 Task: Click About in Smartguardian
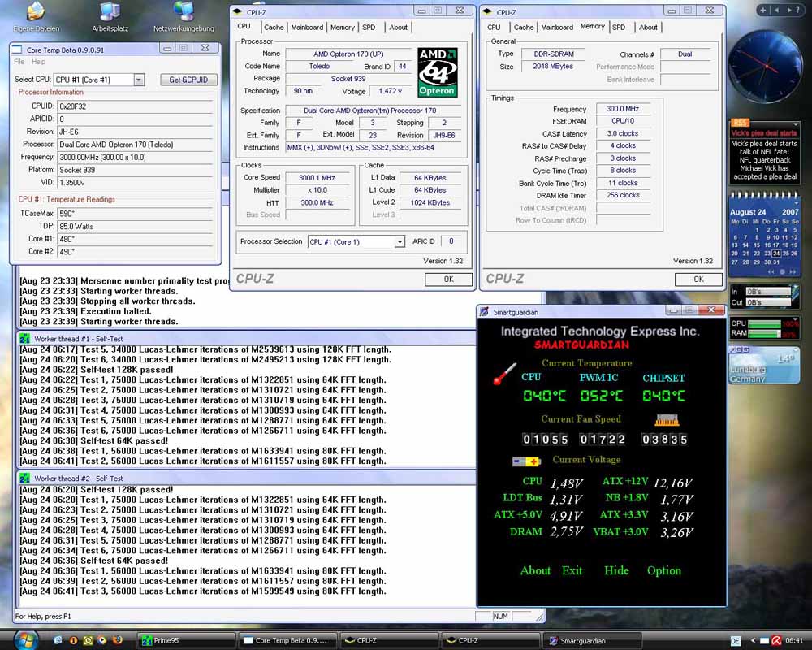535,570
